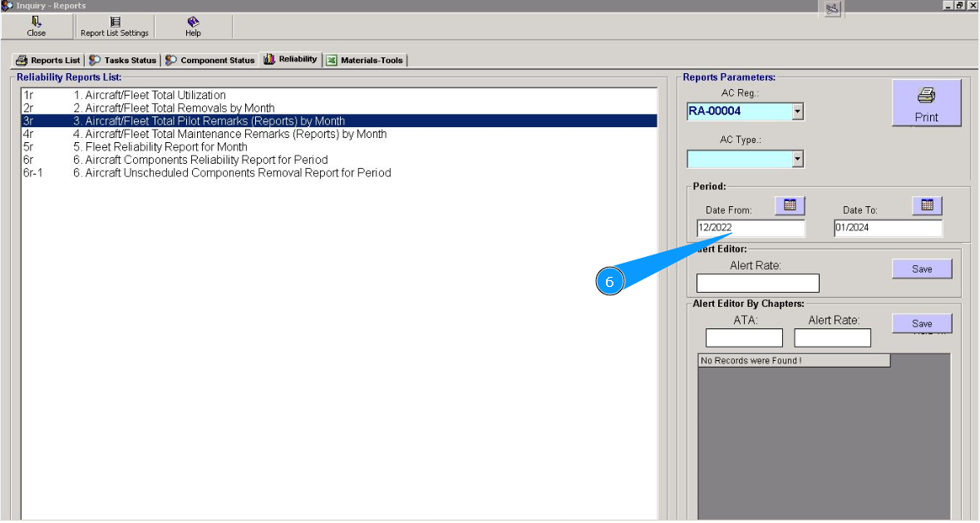Image resolution: width=980 pixels, height=523 pixels.
Task: Select Aircraft Components Reliability Report for Period
Action: coord(339,160)
